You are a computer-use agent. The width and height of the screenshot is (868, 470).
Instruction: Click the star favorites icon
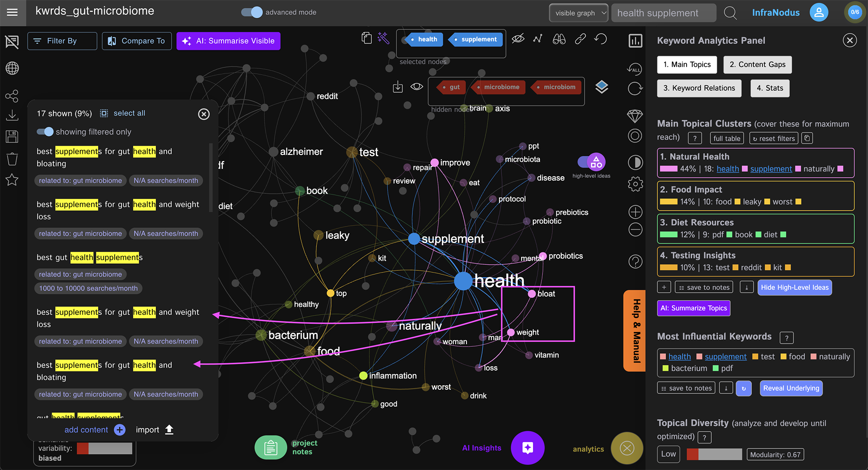[x=12, y=180]
